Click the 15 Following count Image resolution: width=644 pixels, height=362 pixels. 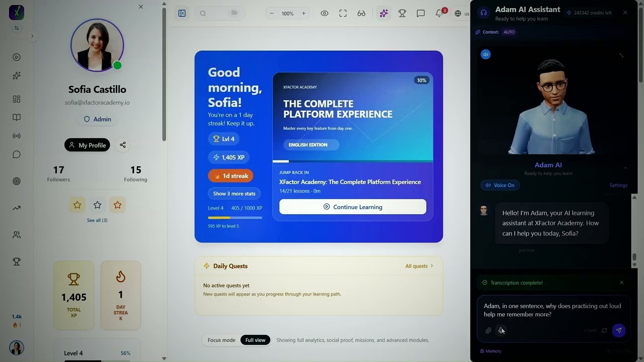135,173
